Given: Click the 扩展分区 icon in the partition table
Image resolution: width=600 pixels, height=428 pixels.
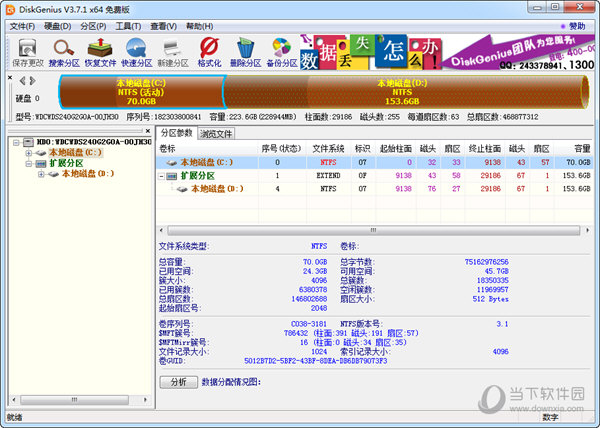Looking at the screenshot, I should [172, 176].
